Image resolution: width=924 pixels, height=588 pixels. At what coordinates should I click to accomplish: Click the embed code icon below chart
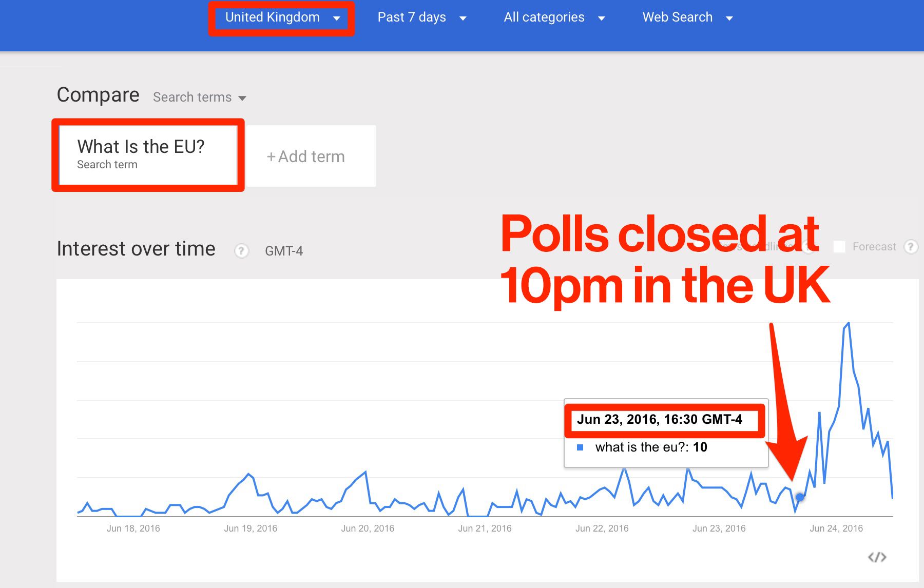[877, 557]
